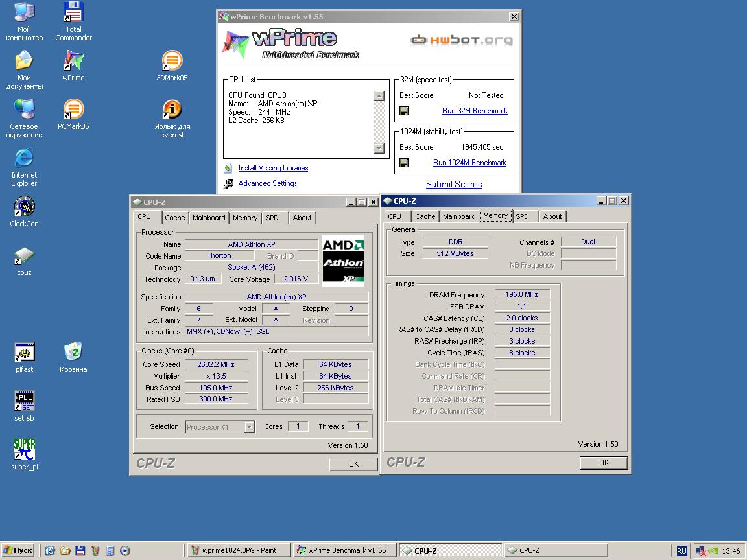
Task: Click the media player quick launch icon
Action: point(125,551)
